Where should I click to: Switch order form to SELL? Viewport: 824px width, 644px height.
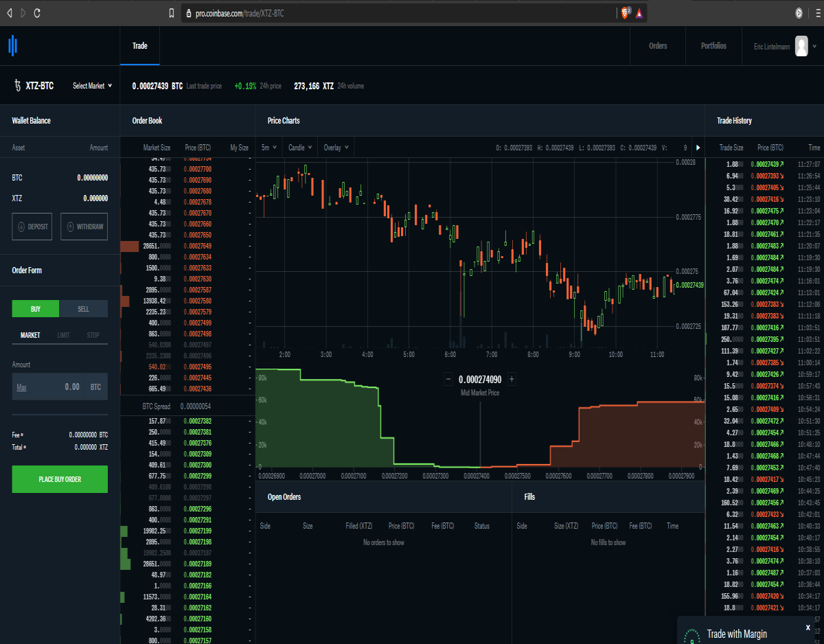point(84,309)
